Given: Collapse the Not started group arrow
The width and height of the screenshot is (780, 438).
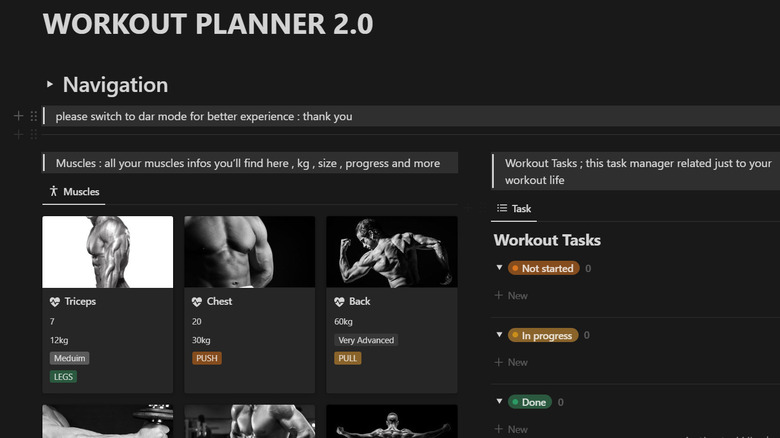Looking at the screenshot, I should coord(500,268).
